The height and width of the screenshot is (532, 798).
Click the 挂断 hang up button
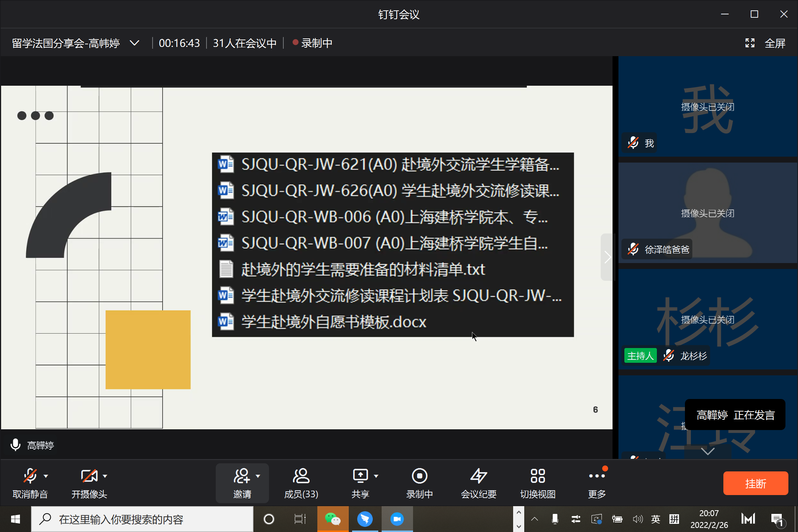[756, 483]
